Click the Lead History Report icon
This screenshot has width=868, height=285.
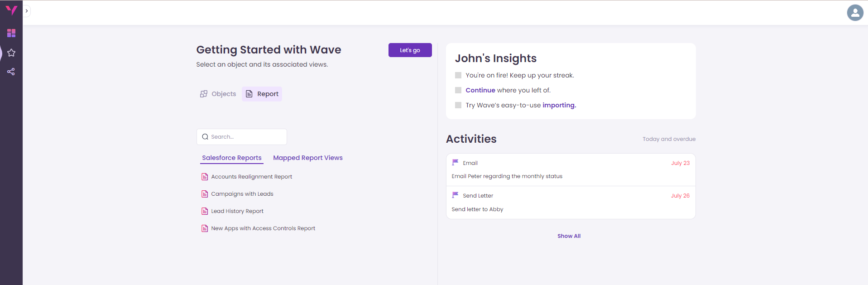(x=205, y=211)
